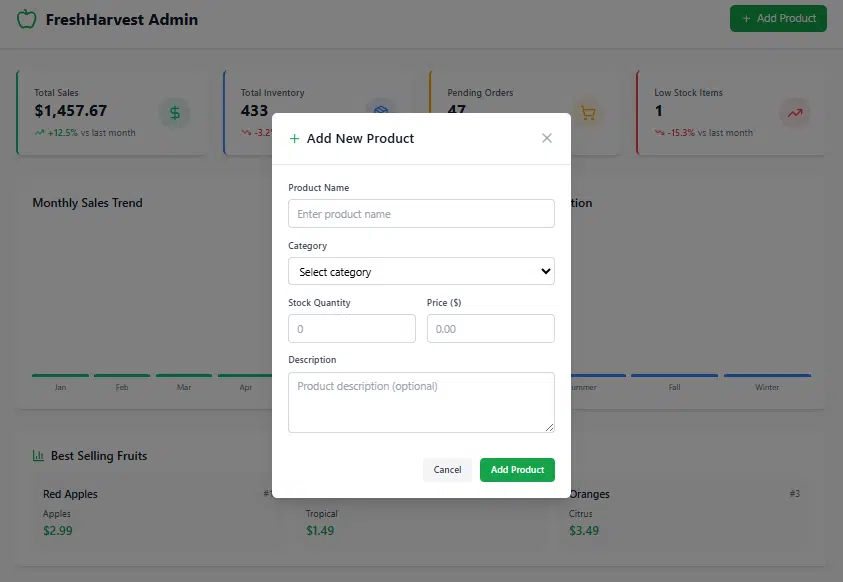
Task: Click the plus icon in modal title
Action: (x=294, y=139)
